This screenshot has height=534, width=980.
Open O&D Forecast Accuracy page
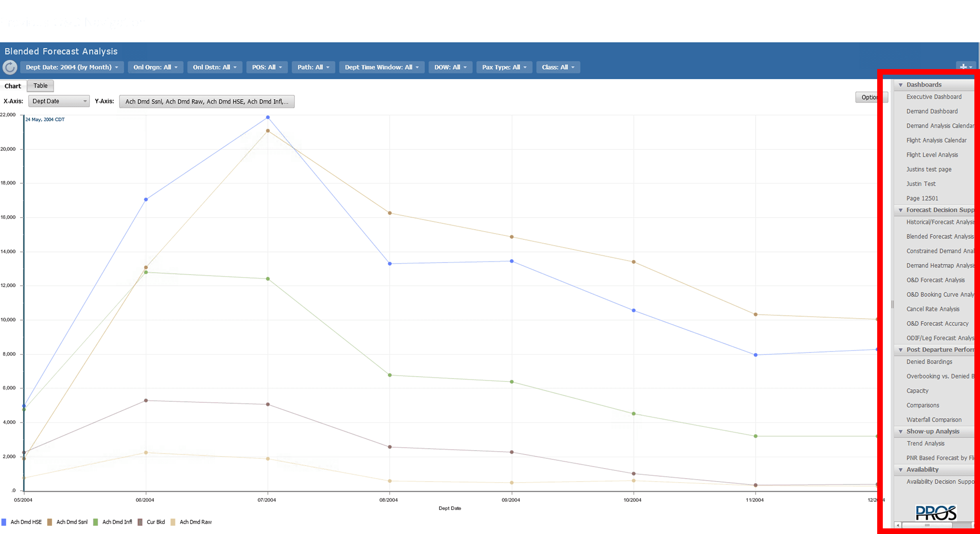pos(937,324)
